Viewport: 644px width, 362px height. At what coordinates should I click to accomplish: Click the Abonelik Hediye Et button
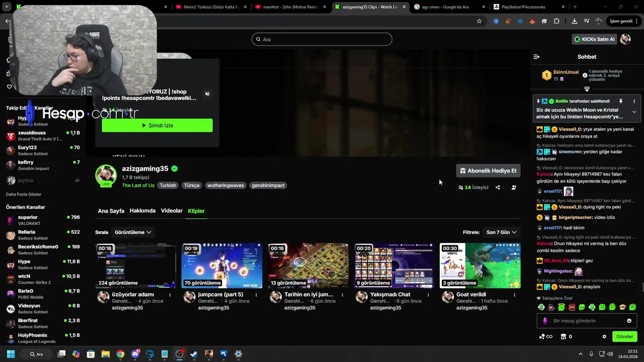488,170
